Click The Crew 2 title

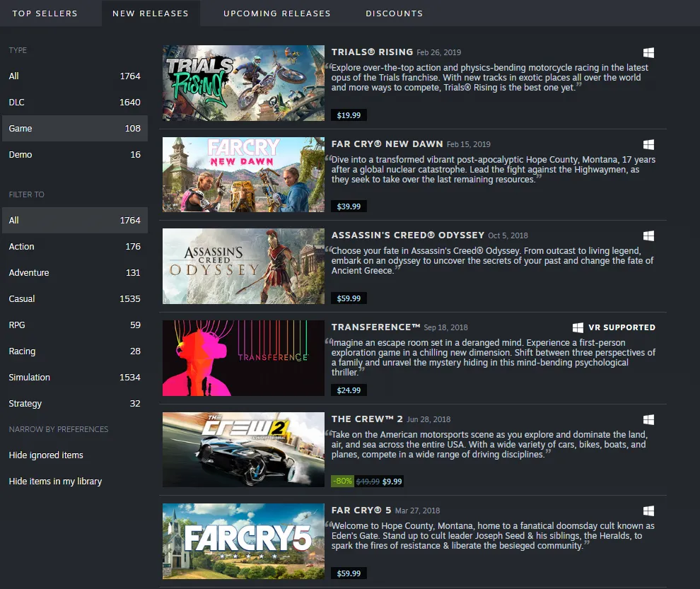click(x=367, y=419)
